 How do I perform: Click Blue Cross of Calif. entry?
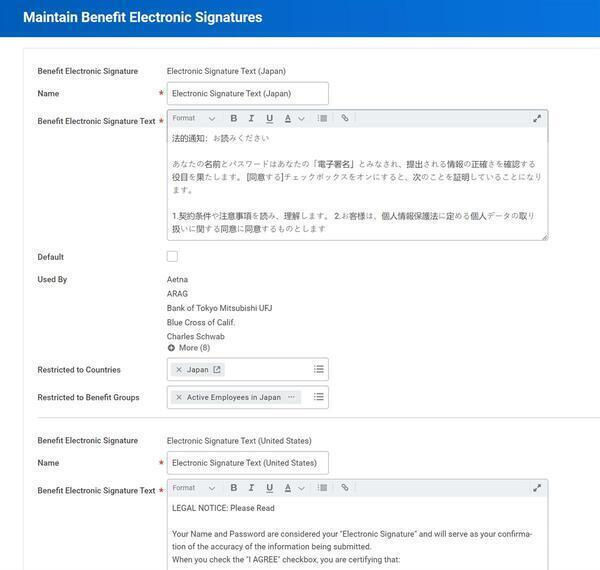(201, 322)
